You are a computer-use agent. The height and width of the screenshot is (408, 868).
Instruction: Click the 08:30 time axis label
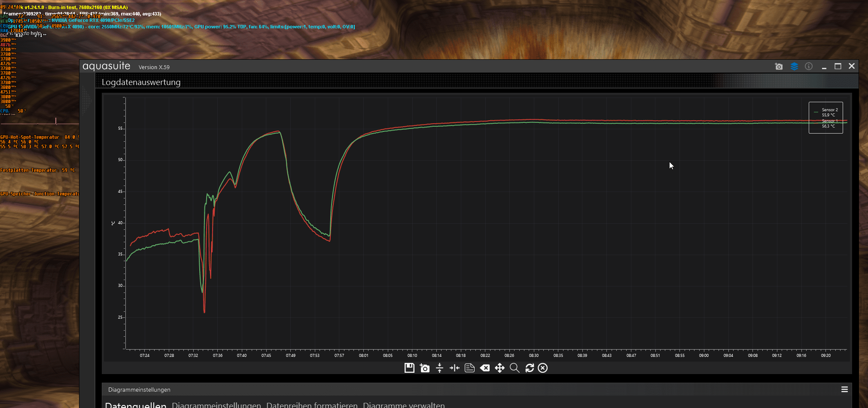click(x=534, y=356)
